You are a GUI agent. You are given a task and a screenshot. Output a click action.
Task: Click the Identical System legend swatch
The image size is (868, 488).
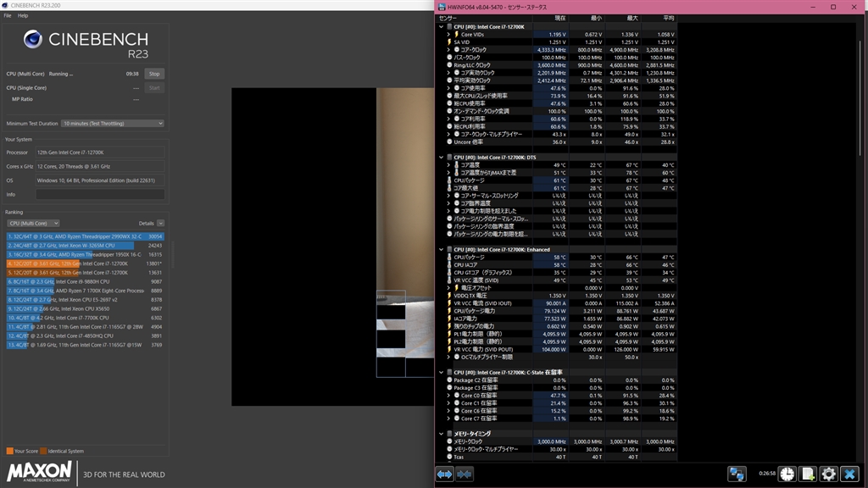tap(43, 451)
